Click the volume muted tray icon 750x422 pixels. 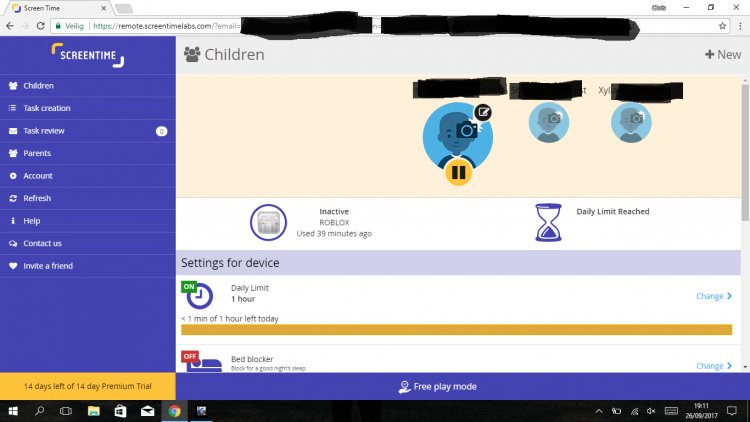[651, 411]
